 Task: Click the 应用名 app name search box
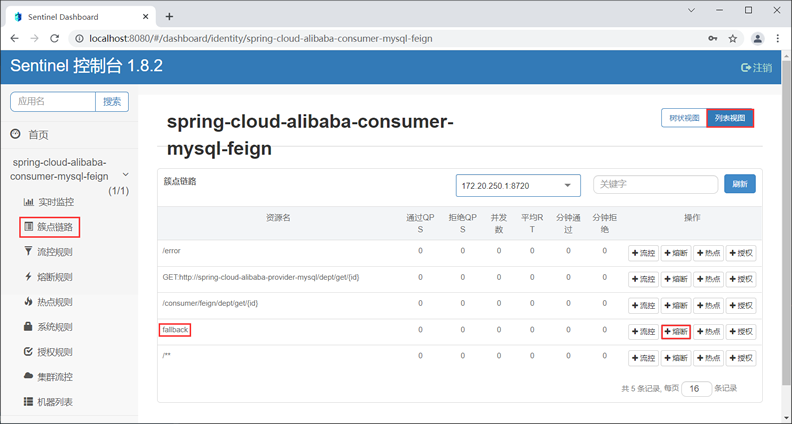(x=53, y=101)
